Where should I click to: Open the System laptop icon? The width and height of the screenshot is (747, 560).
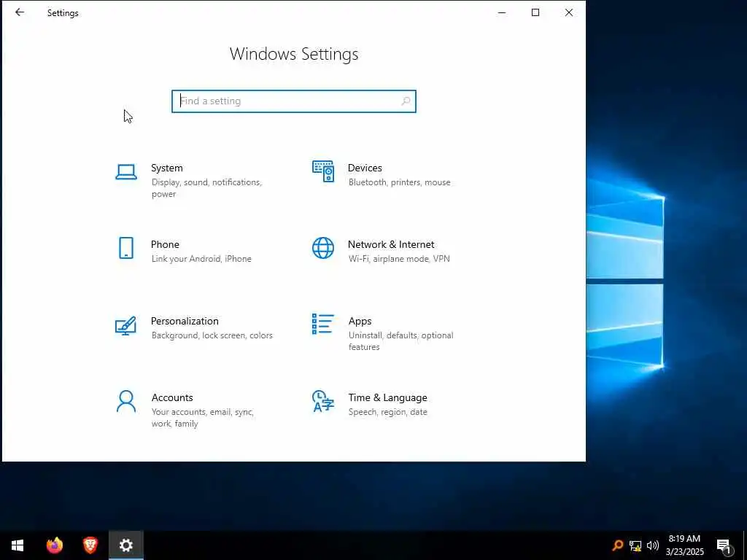(126, 172)
